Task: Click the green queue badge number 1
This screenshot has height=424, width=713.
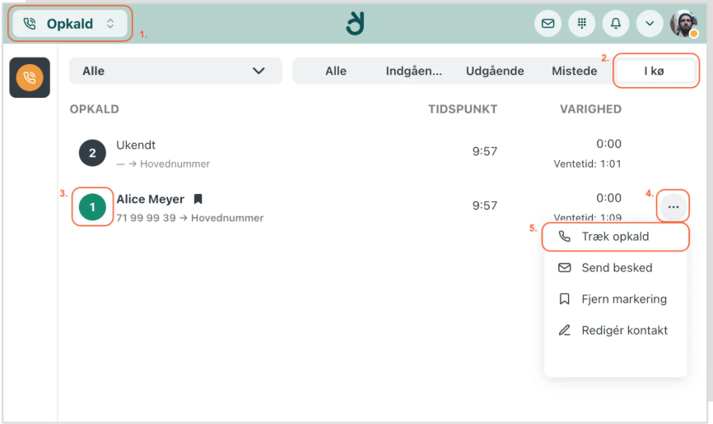Action: (x=92, y=207)
